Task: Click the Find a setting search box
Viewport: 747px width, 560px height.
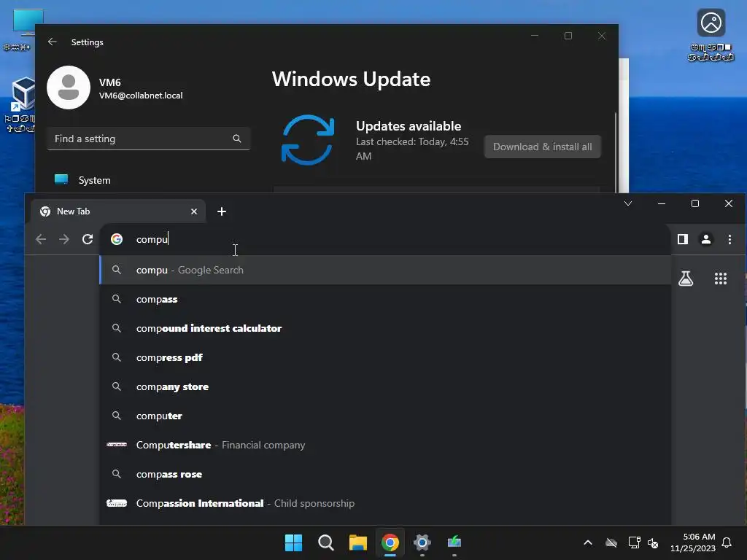Action: click(x=149, y=139)
